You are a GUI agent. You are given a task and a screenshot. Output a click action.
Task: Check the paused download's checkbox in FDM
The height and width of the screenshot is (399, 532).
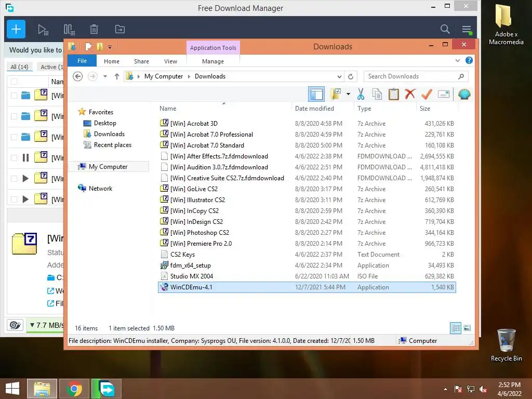tap(14, 158)
